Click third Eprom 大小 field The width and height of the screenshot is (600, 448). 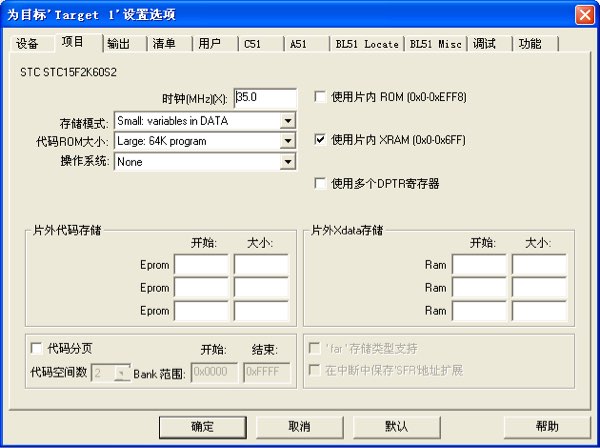click(x=261, y=311)
